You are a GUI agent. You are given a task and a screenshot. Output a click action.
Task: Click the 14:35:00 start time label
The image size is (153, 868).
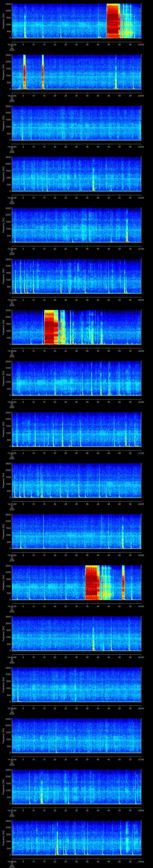[12, 708]
